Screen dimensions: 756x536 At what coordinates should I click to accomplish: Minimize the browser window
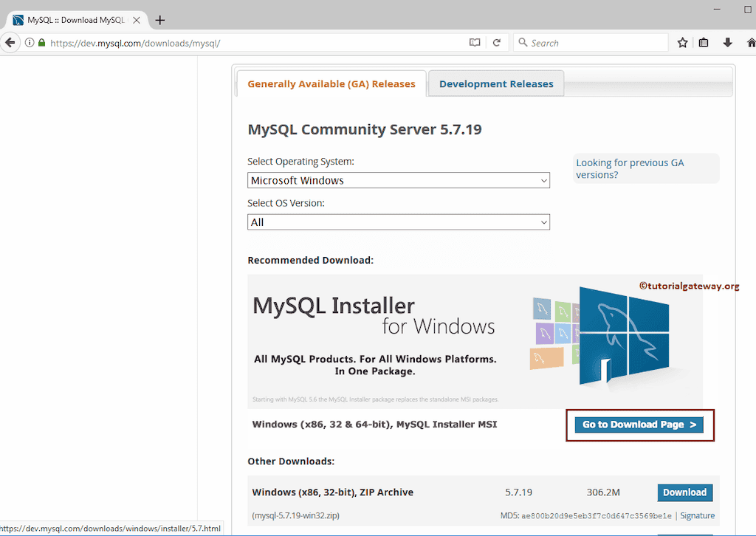(717, 9)
